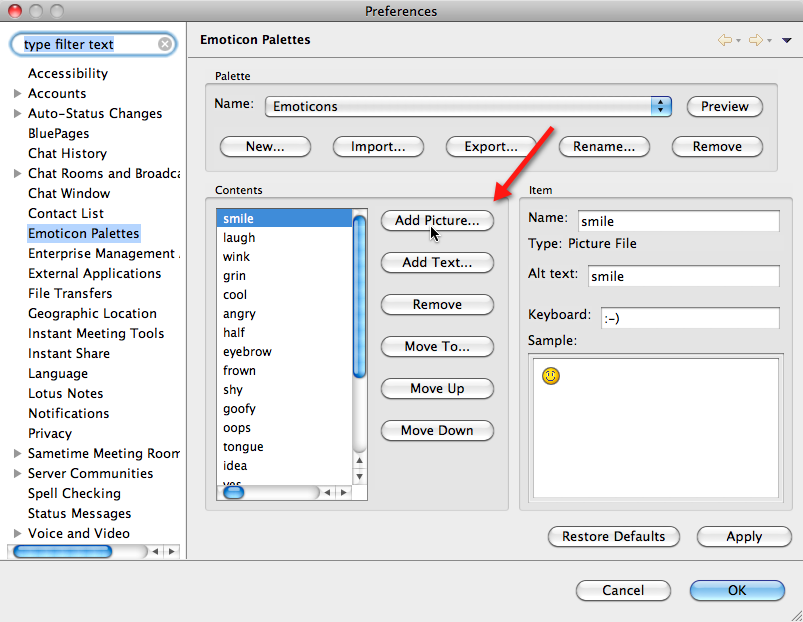Image resolution: width=803 pixels, height=622 pixels.
Task: Select Geographic Location page
Action: pyautogui.click(x=93, y=313)
